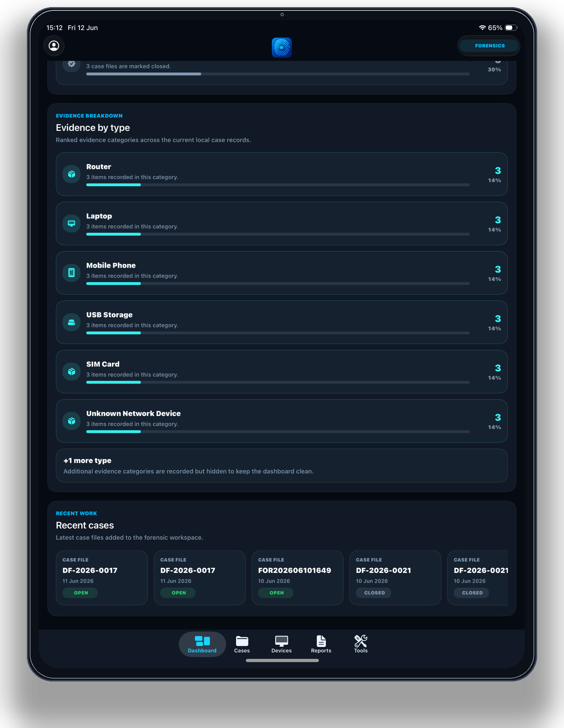Image resolution: width=564 pixels, height=728 pixels.
Task: Click the 'Recent cases' heading
Action: pos(85,525)
